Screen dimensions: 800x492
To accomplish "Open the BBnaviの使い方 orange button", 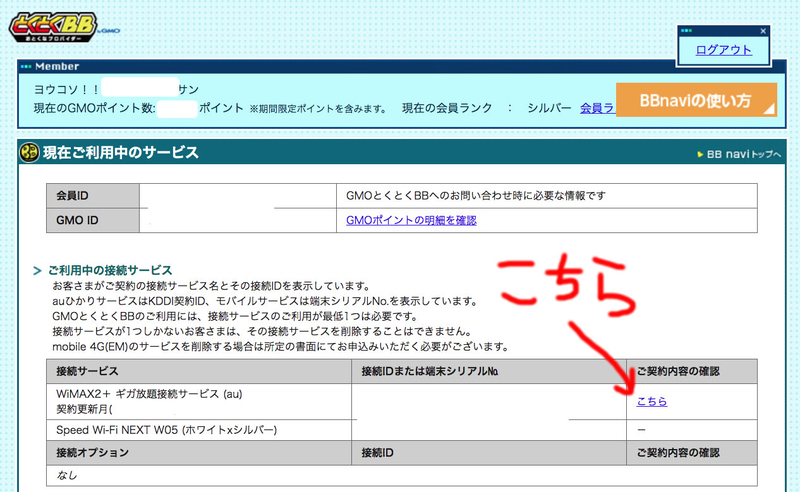I will click(x=696, y=100).
